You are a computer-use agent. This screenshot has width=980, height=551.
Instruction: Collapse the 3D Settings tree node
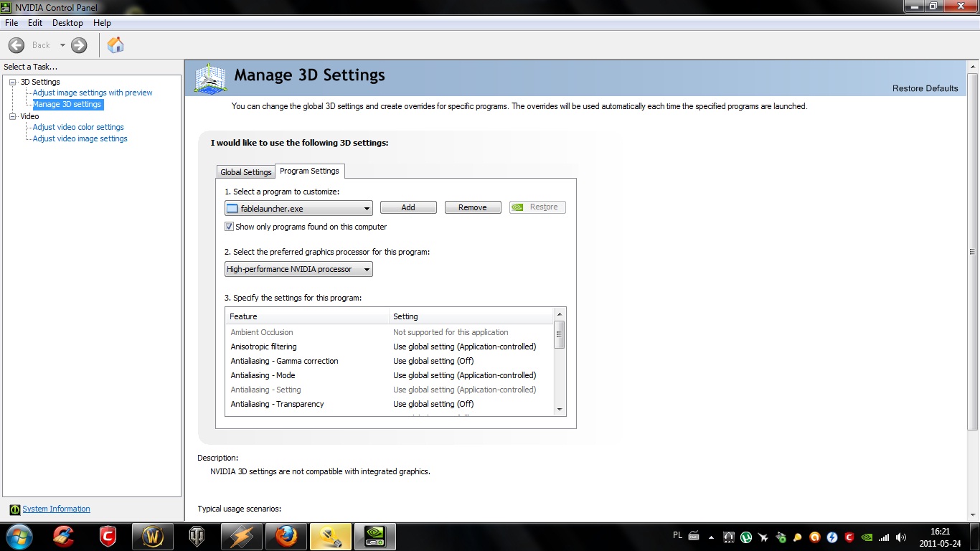click(x=12, y=82)
